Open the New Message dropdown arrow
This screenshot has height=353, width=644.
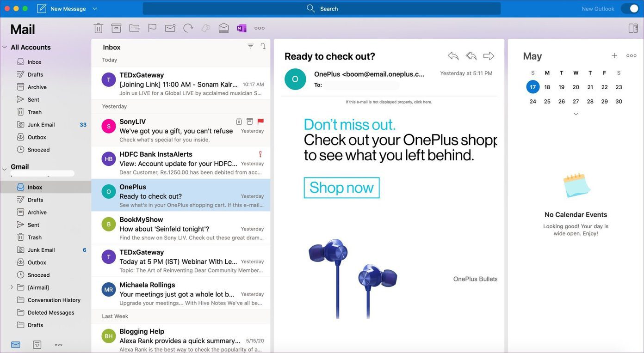coord(95,8)
